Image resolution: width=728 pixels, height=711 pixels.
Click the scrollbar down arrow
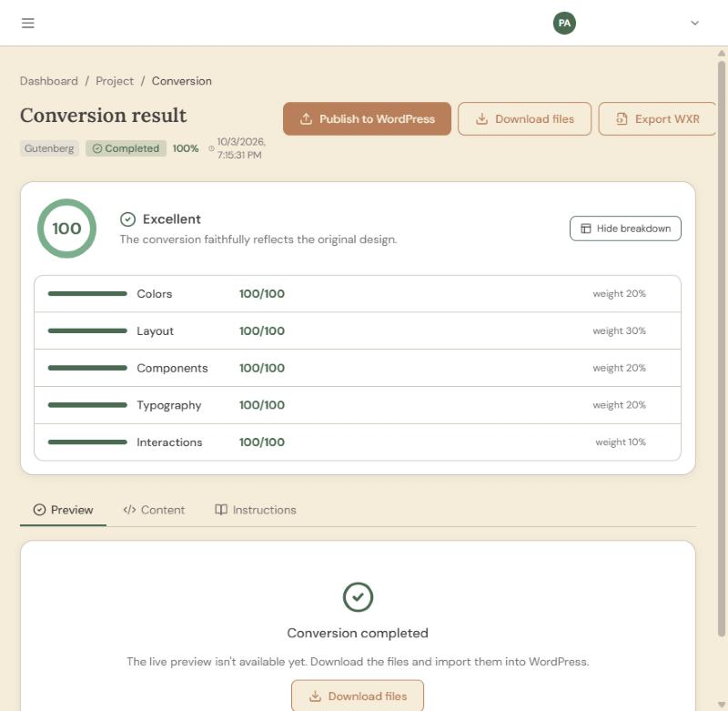[x=721, y=705]
